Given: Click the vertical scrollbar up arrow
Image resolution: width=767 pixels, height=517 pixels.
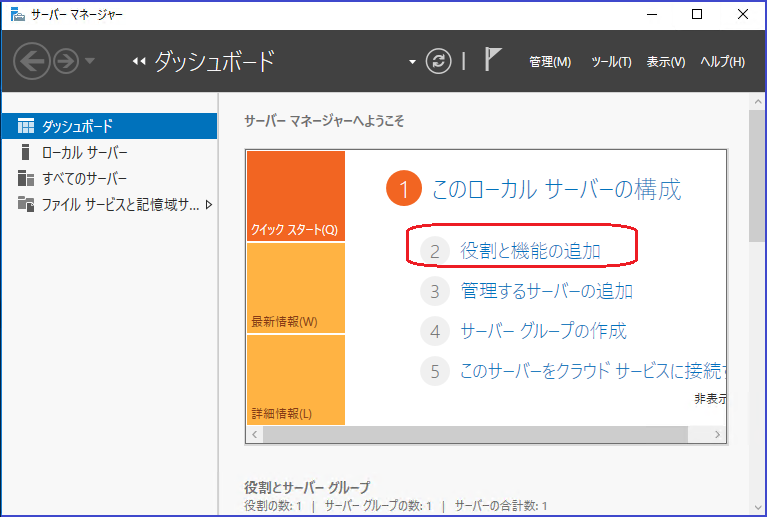Looking at the screenshot, I should (758, 102).
